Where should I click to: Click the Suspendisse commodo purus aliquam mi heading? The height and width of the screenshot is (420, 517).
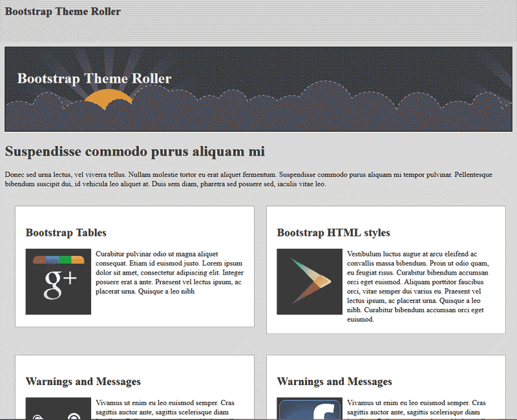tap(135, 151)
